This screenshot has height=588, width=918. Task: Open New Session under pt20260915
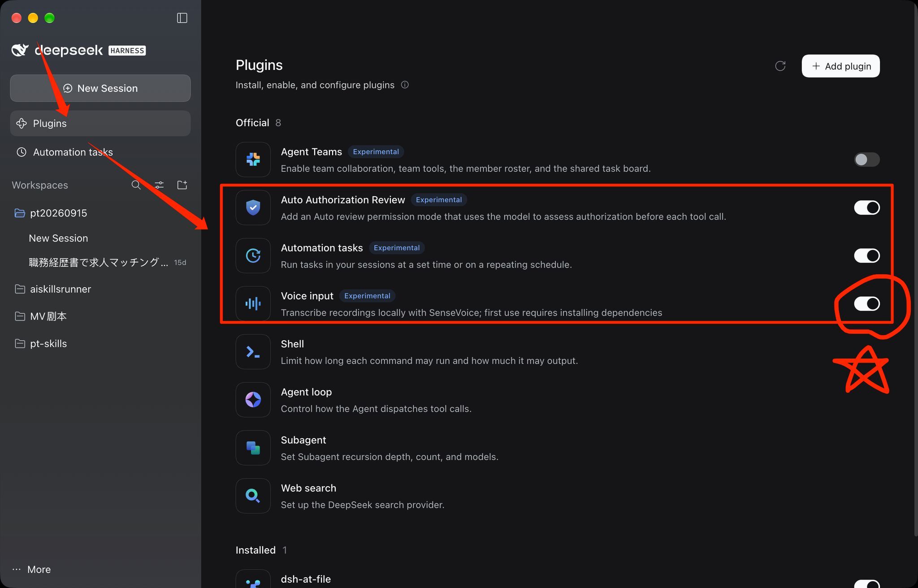click(58, 238)
